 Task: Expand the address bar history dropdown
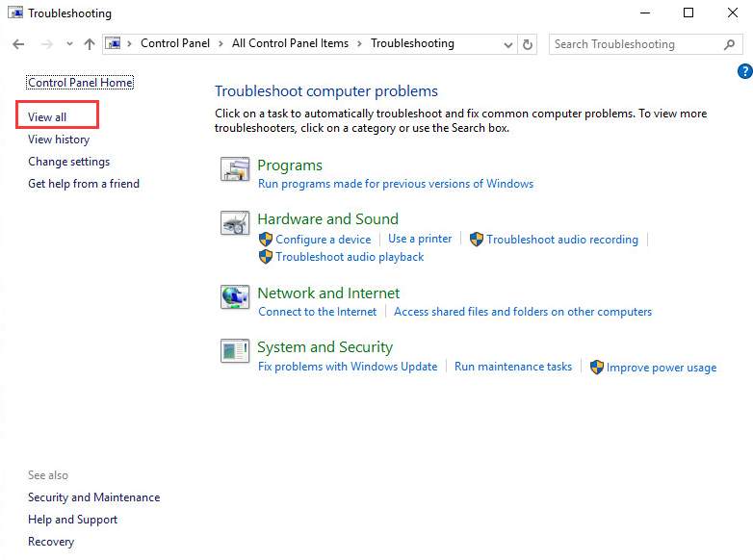508,44
